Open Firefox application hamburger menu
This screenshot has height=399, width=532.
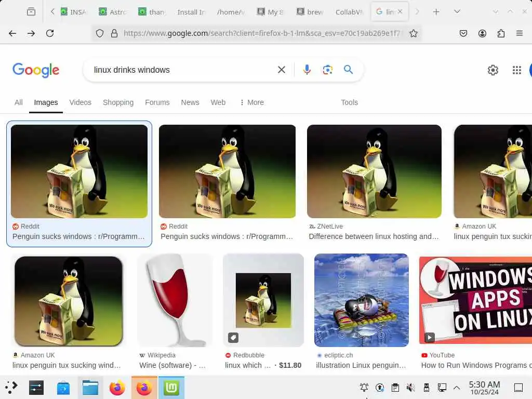coord(520,33)
